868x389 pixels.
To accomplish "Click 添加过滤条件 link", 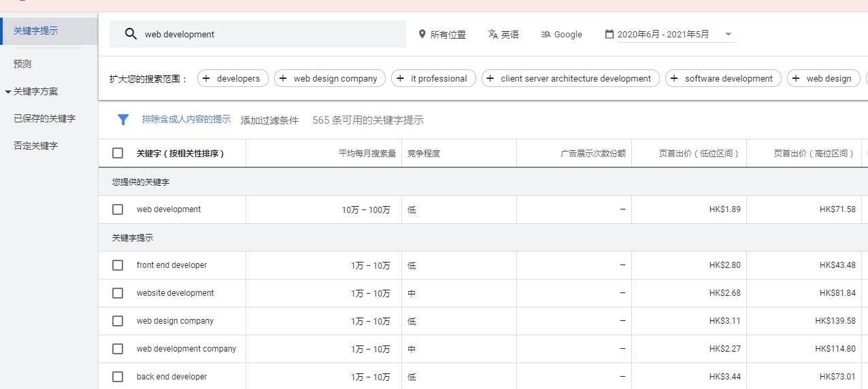I will [269, 120].
